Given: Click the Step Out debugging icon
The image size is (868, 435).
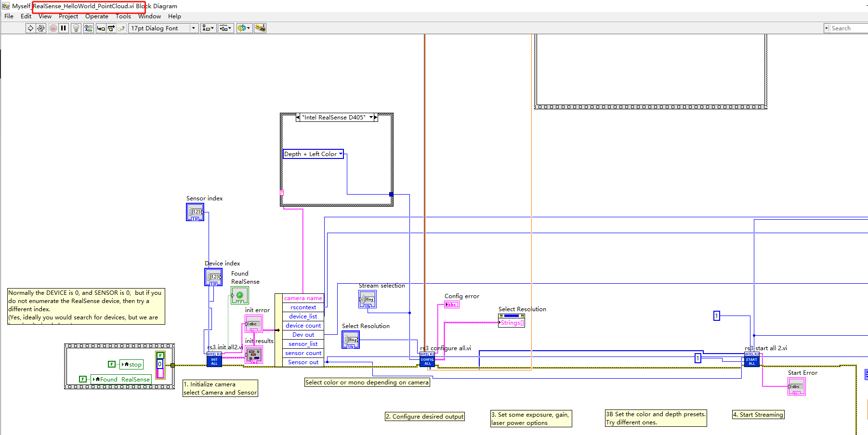Looking at the screenshot, I should point(121,28).
